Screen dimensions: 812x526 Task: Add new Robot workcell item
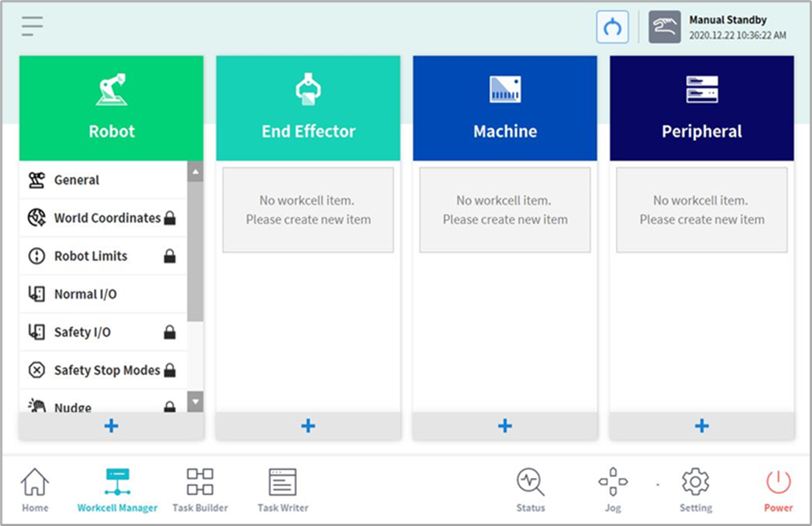[112, 426]
